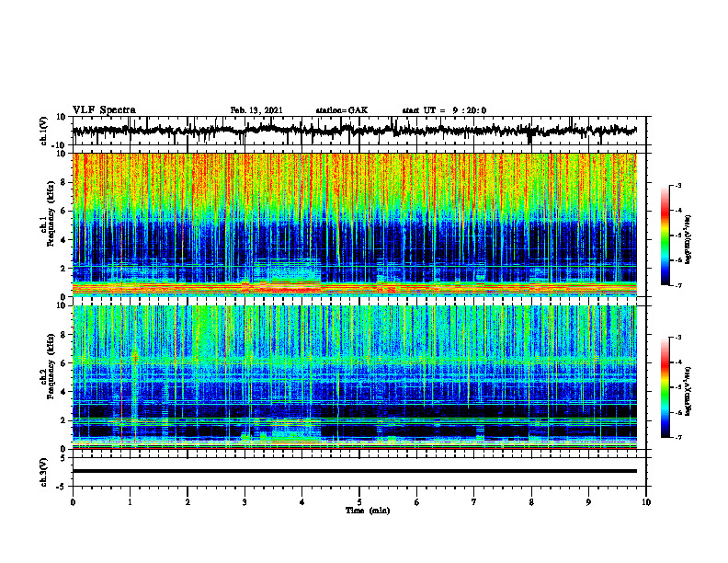Click the "-5" tick on upper colorbar
The width and height of the screenshot is (728, 563).
[x=678, y=236]
